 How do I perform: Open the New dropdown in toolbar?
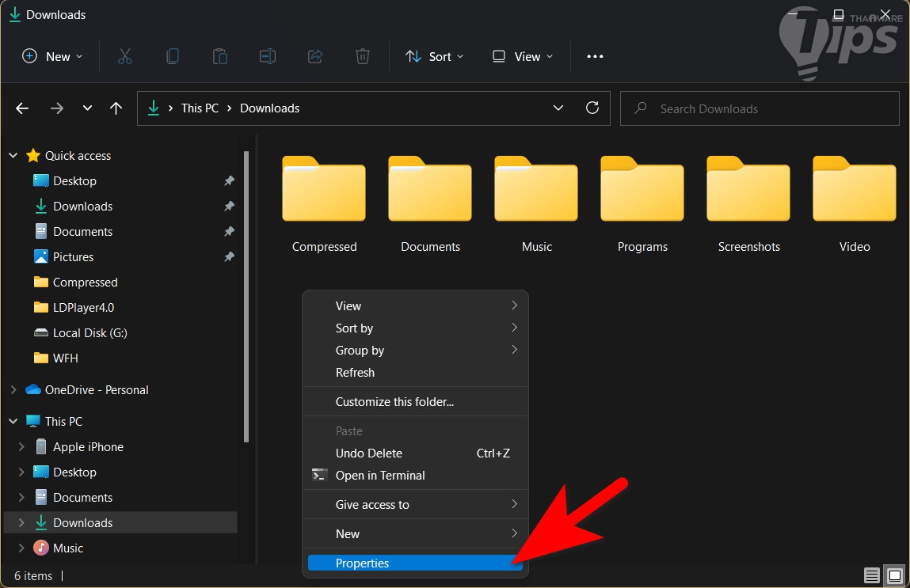coord(52,56)
